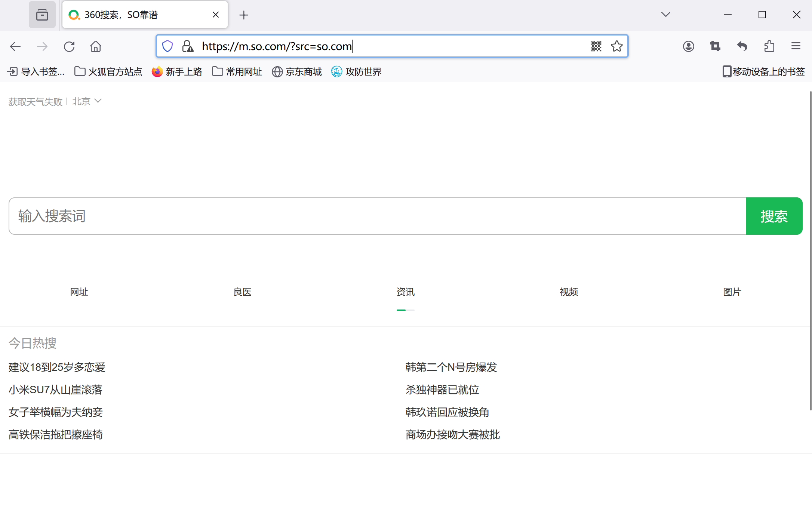812x508 pixels.
Task: Switch to the 网址 tab
Action: point(79,292)
